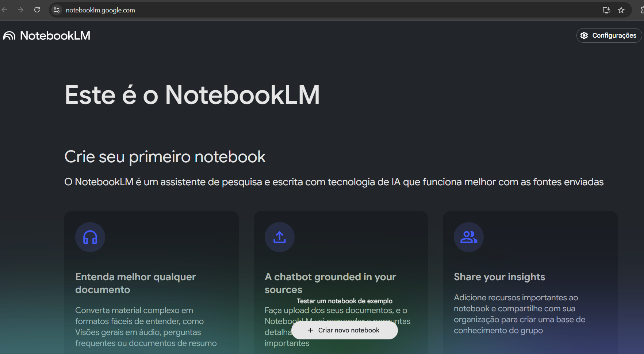Screen dimensions: 644x354
Task: Click the site information icon in the address bar
Action: click(x=57, y=10)
